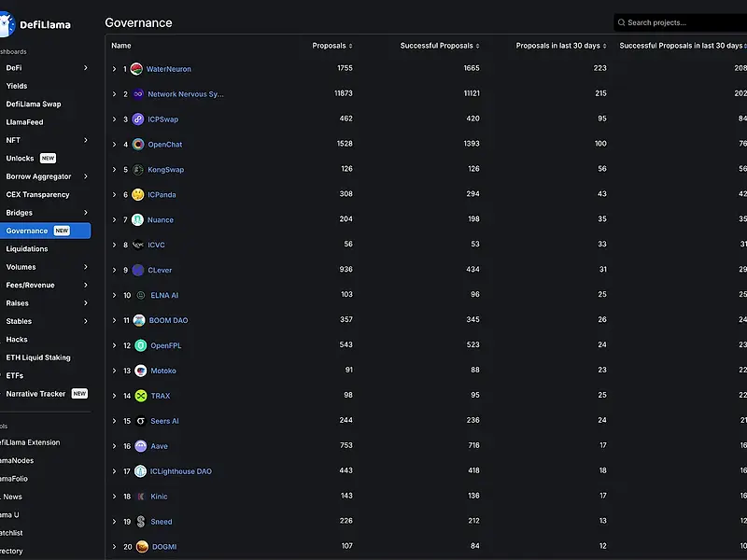Click the ICPSwap logo icon
The width and height of the screenshot is (747, 560).
[x=138, y=119]
